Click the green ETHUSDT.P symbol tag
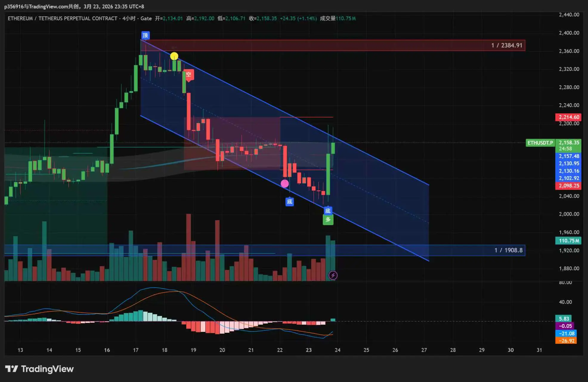Image resolution: width=588 pixels, height=382 pixels. (x=540, y=143)
